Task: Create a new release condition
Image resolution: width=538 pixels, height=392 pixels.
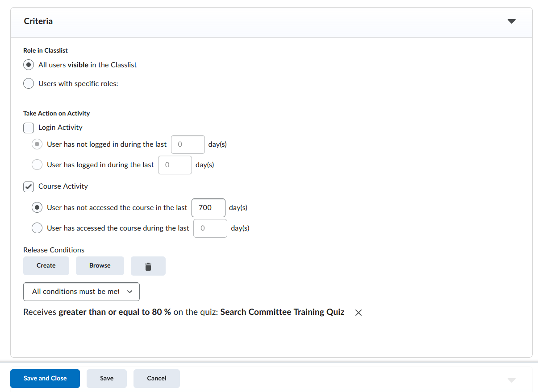Action: [x=46, y=266]
